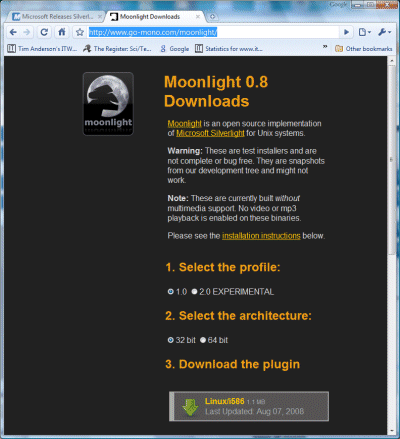Reload the current page

[44, 32]
